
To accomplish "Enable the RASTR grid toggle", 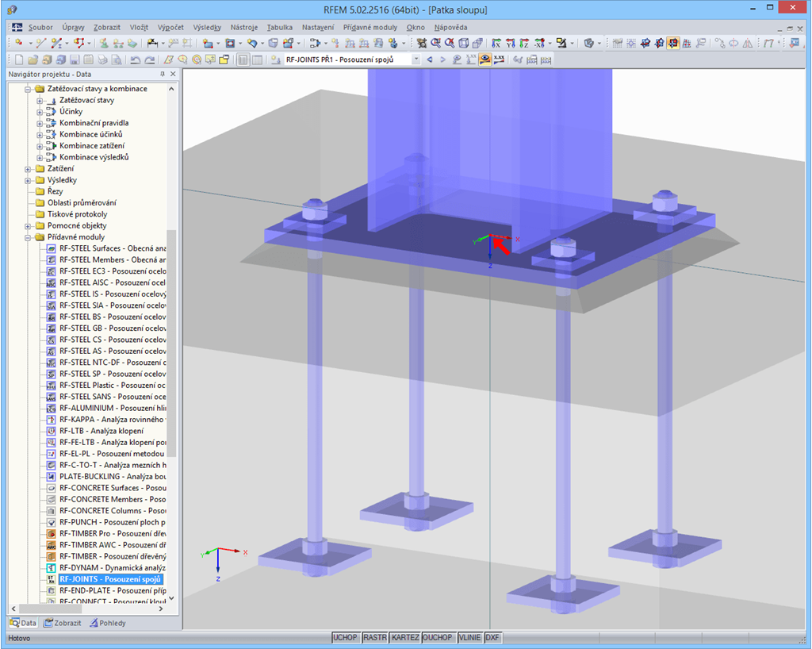I will point(374,637).
